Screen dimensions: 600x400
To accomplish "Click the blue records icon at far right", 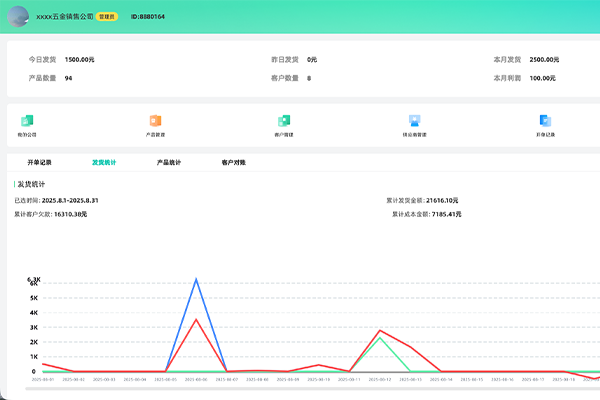I will tap(545, 121).
